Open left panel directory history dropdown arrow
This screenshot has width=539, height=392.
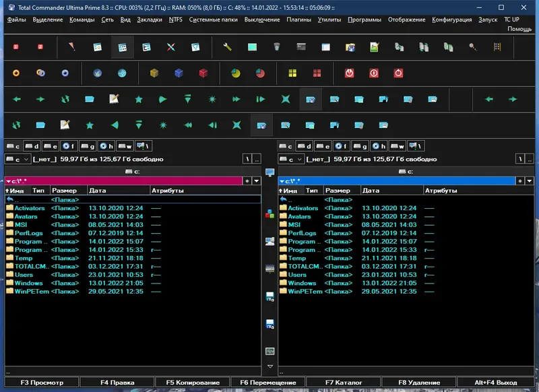257,181
